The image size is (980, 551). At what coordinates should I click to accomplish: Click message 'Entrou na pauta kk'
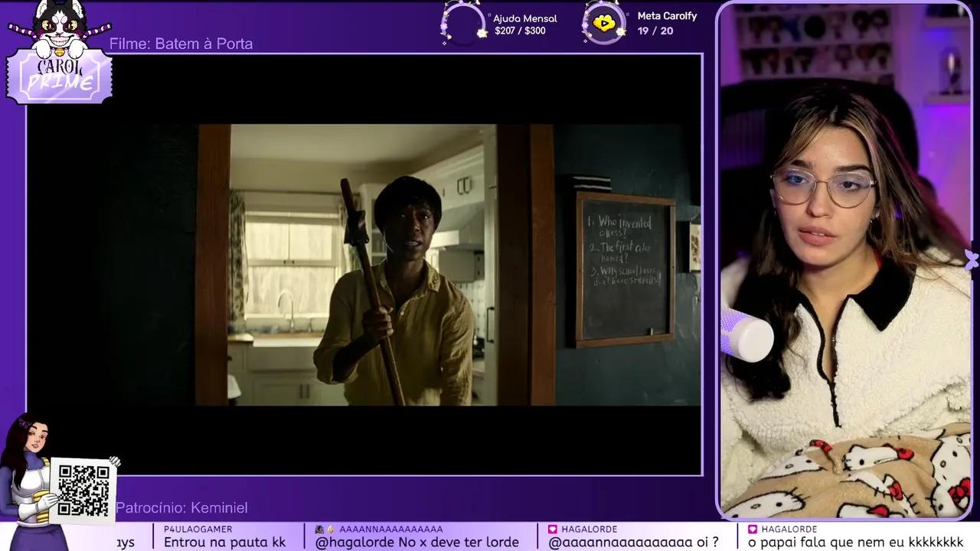point(224,542)
